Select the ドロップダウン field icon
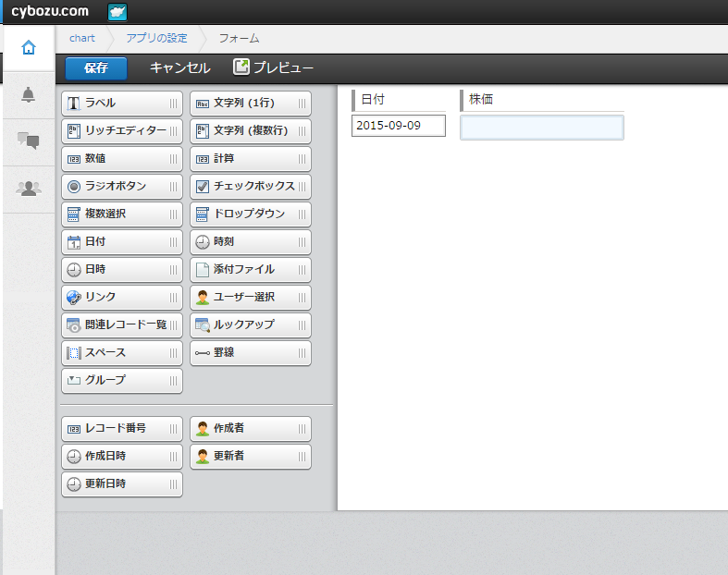 coord(203,214)
